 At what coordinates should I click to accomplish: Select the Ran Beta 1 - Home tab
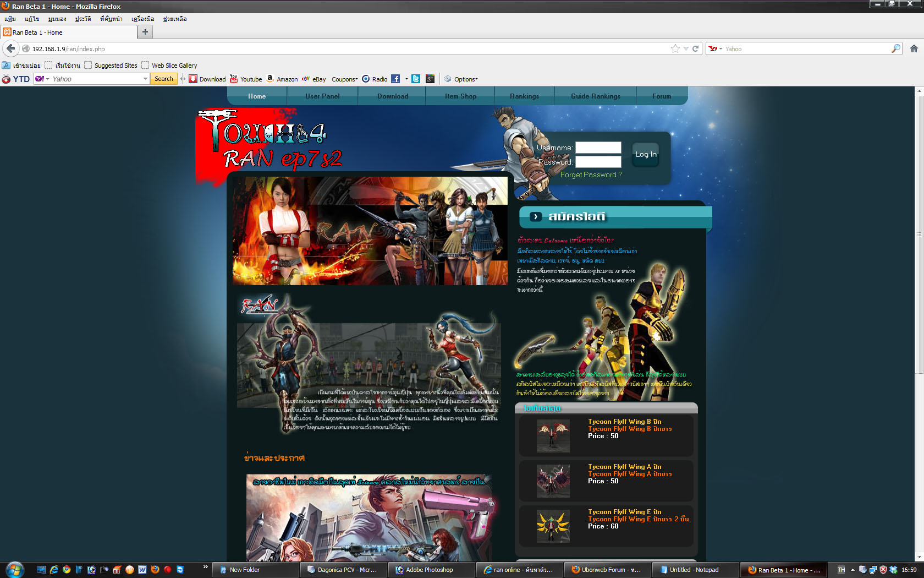68,32
